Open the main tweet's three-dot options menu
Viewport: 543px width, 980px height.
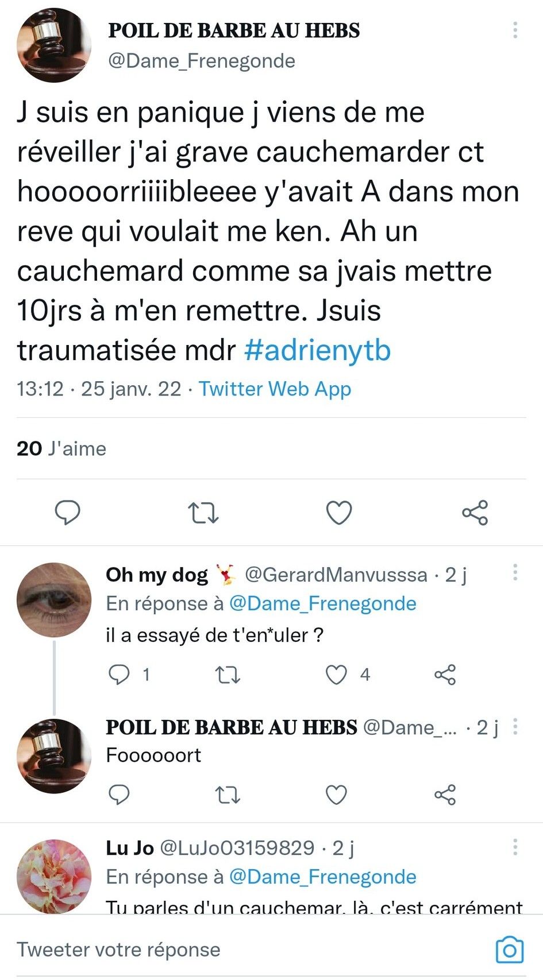515,30
